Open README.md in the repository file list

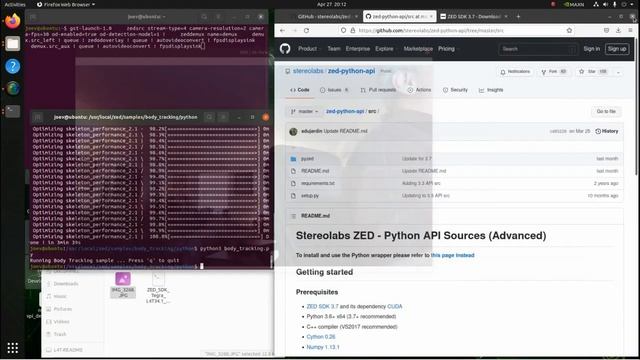[x=315, y=171]
